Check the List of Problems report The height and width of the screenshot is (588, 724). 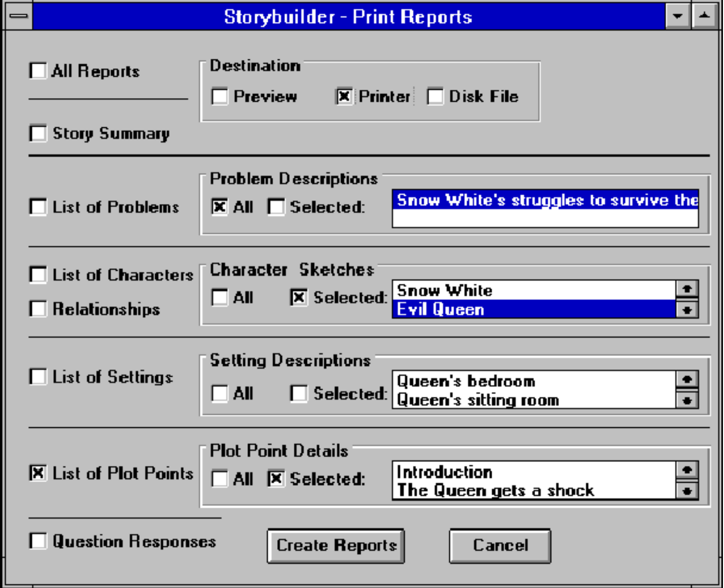point(37,207)
